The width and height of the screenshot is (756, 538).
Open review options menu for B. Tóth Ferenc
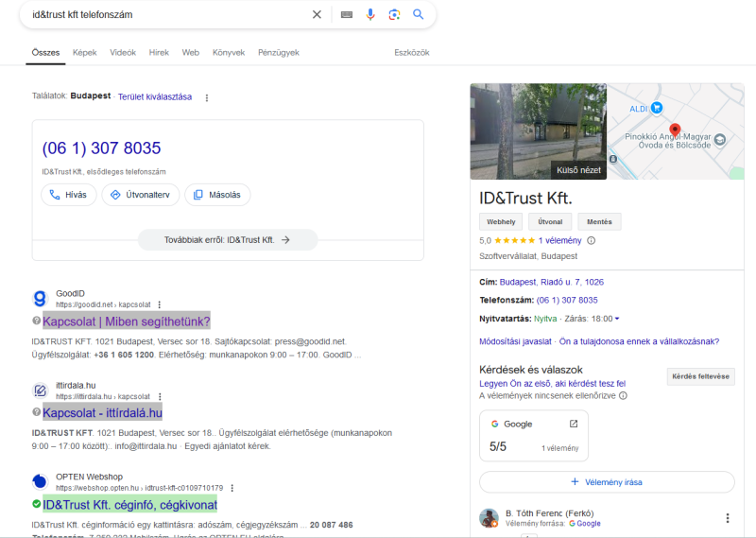coord(728,518)
